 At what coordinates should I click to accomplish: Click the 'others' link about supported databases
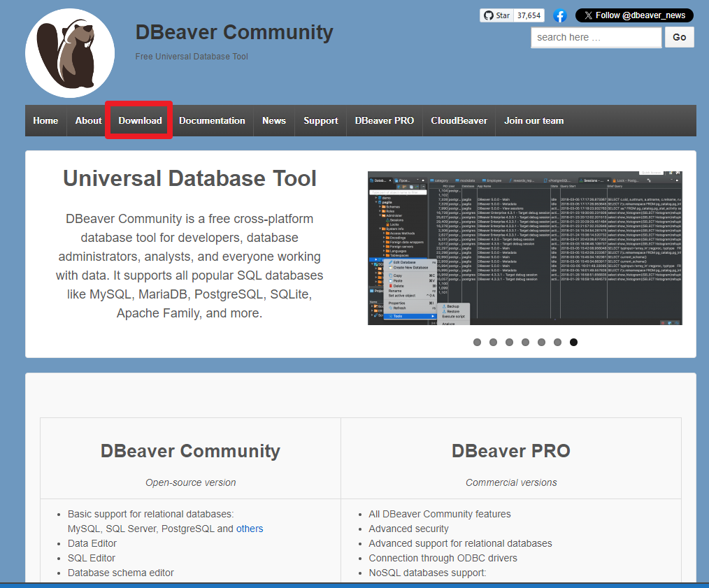coord(250,529)
